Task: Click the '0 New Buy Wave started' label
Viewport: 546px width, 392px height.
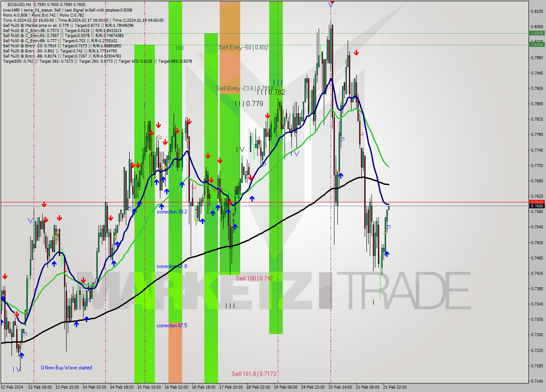Action: click(x=67, y=367)
